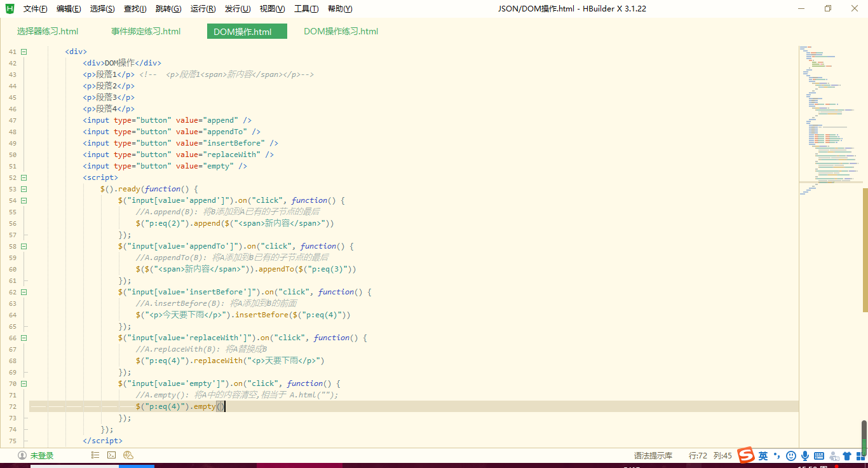Open the 视图(V) menu

pyautogui.click(x=272, y=9)
